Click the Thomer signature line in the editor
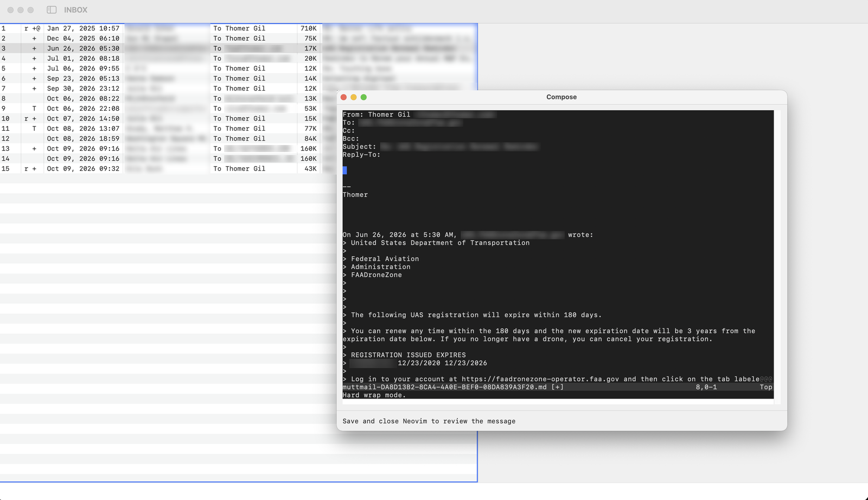Viewport: 868px width, 500px height. pyautogui.click(x=355, y=195)
